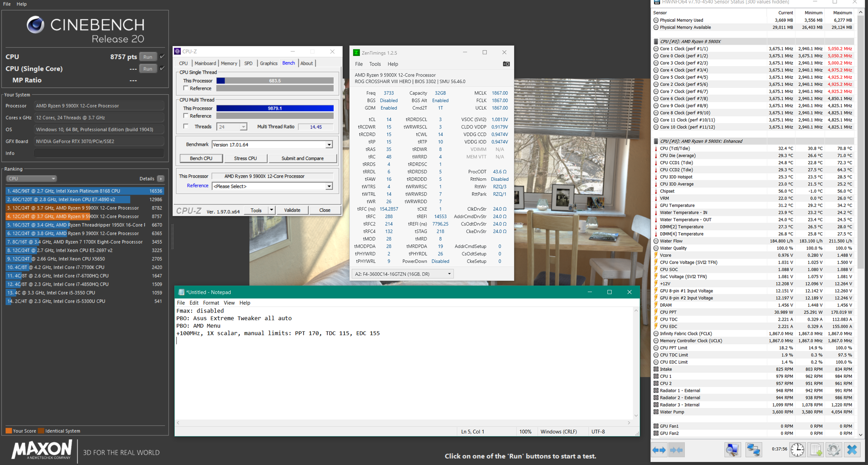Click the HWiNFO collapse columns arrows icon
This screenshot has height=465, width=868.
(x=676, y=450)
